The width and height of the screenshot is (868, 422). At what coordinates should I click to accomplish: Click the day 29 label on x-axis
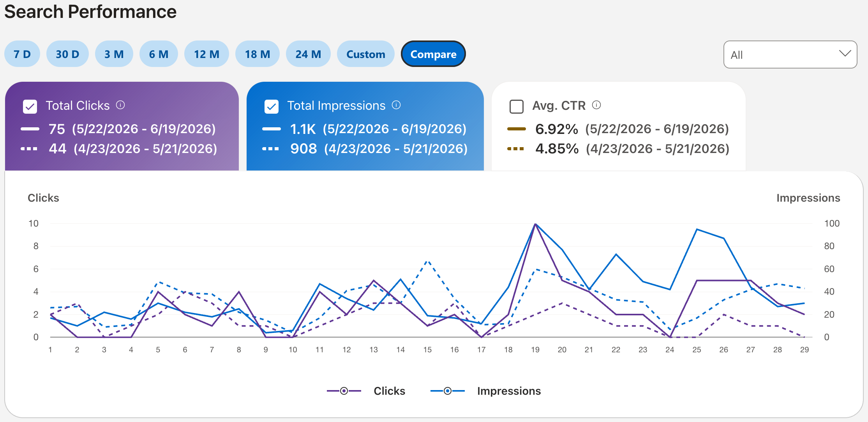(804, 350)
